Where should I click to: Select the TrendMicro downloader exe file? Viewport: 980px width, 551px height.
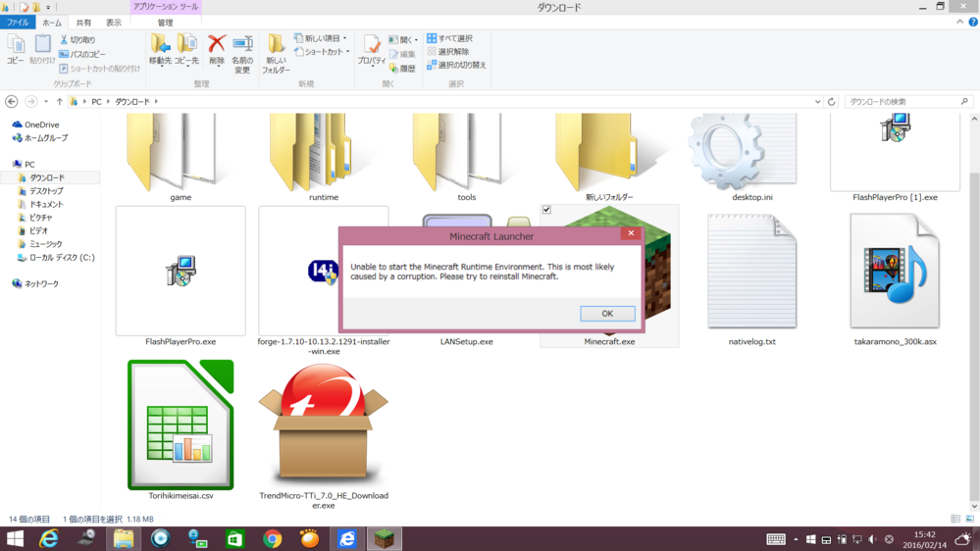[x=323, y=434]
